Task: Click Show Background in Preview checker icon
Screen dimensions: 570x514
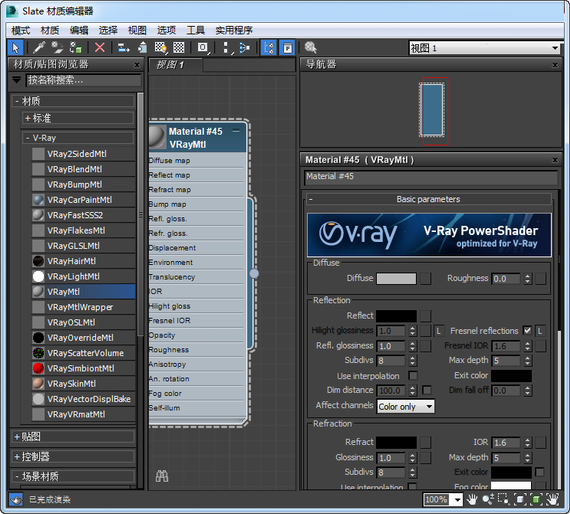Action: click(x=178, y=48)
